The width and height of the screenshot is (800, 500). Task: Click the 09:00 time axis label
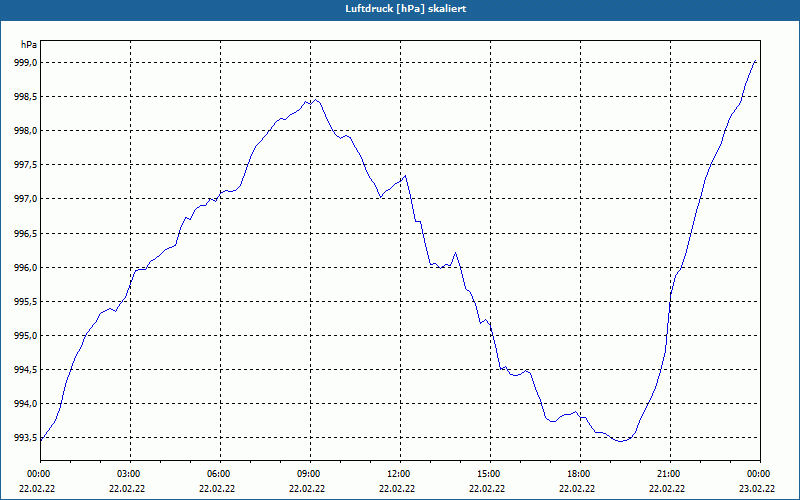click(x=308, y=473)
